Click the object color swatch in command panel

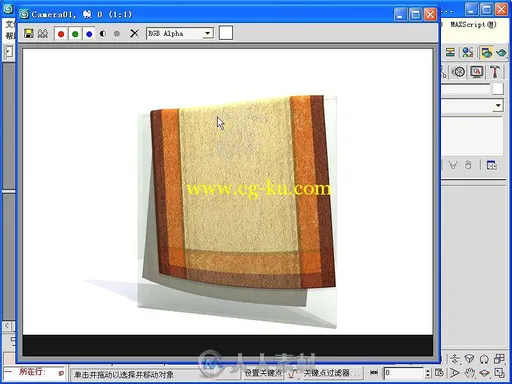pyautogui.click(x=498, y=89)
